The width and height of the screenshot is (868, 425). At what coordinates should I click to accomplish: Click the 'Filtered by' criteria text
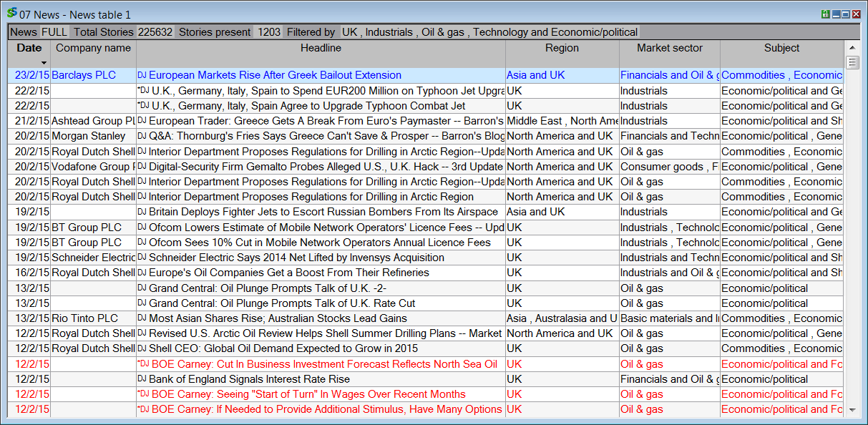pyautogui.click(x=489, y=32)
